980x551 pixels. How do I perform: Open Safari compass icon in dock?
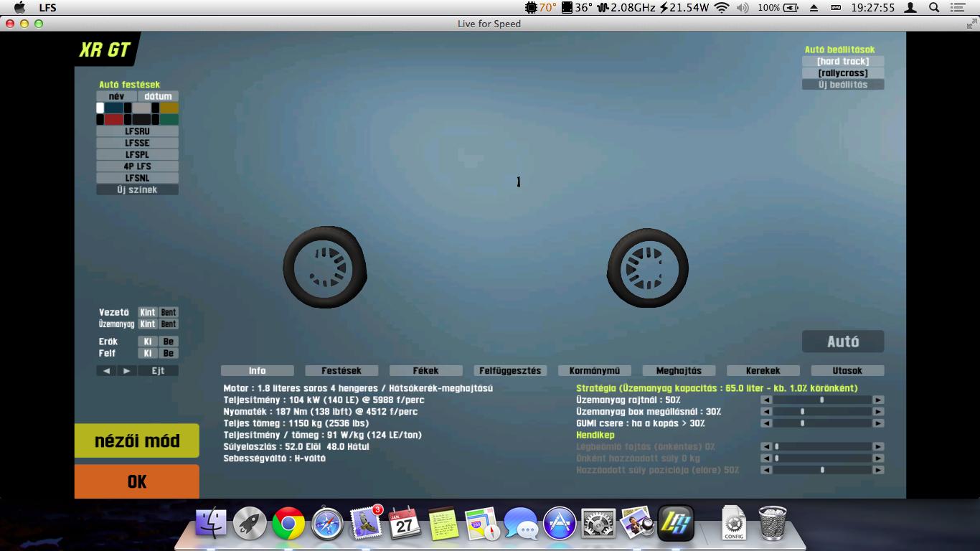[x=327, y=523]
